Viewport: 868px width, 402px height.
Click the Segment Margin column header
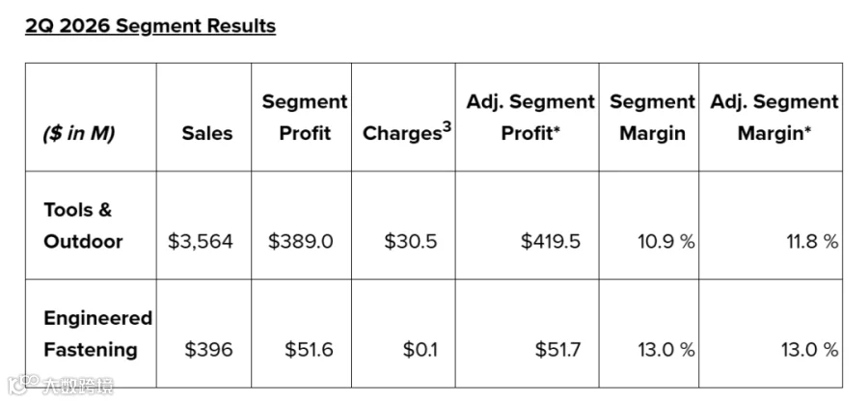652,118
